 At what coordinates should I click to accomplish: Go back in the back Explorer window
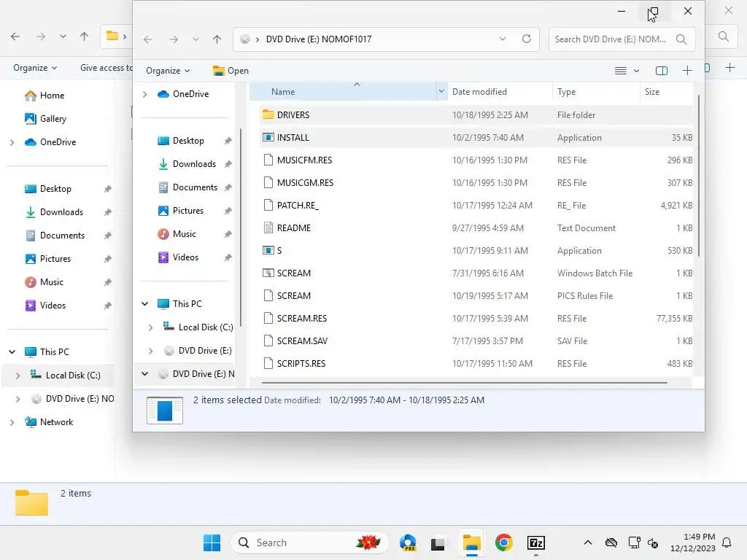tap(15, 36)
